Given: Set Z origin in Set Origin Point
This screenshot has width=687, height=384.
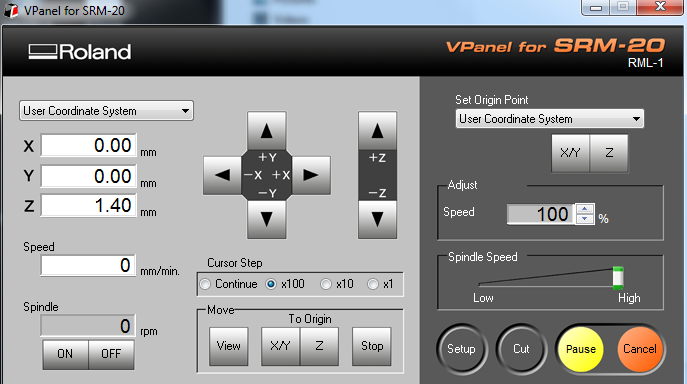Looking at the screenshot, I should (609, 153).
